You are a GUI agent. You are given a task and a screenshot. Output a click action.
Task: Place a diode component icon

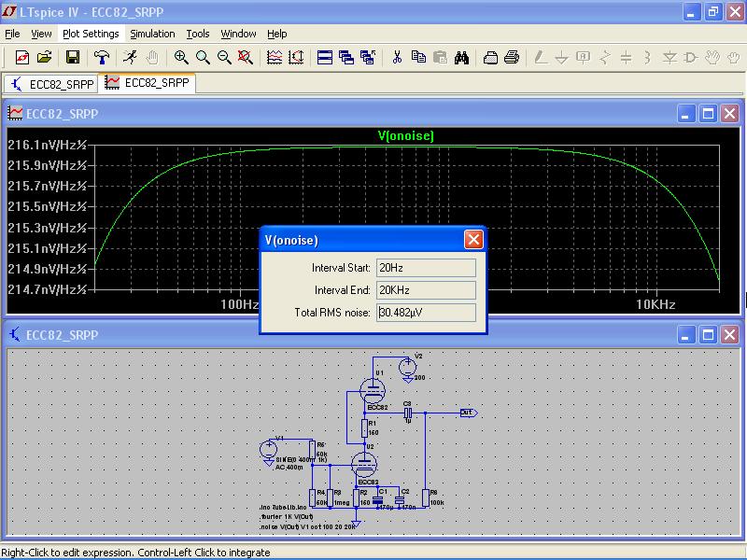coord(669,58)
